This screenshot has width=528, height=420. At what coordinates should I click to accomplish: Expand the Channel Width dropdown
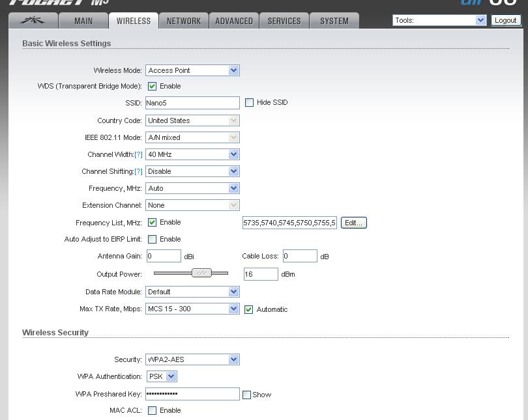tap(192, 154)
